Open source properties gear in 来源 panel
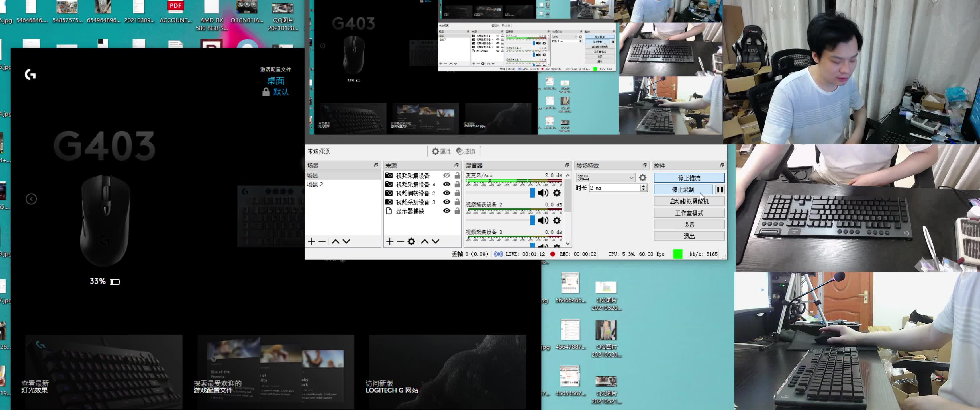This screenshot has height=410, width=980. coord(411,241)
